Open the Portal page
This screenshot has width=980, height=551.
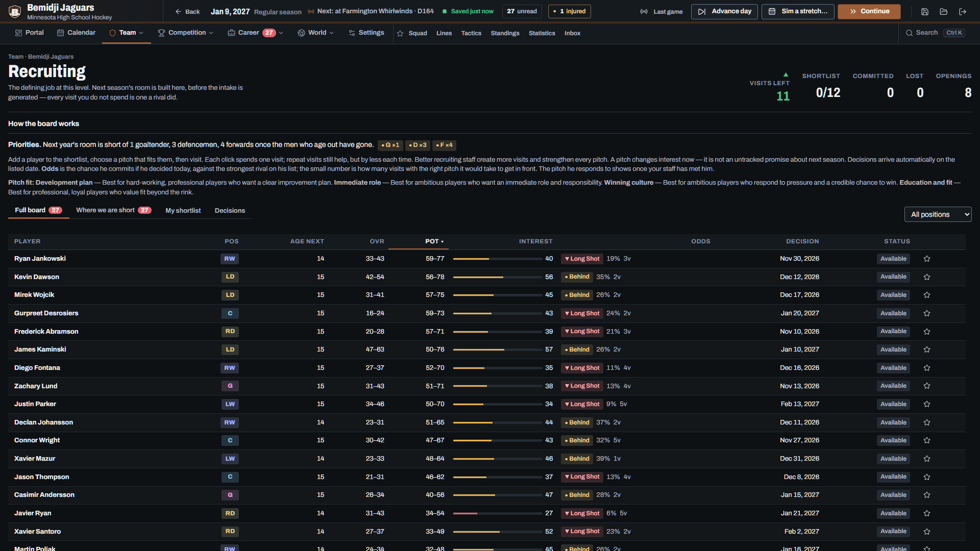[x=30, y=33]
